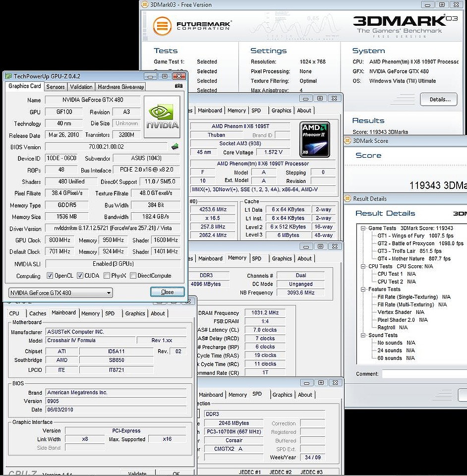467x476 pixels.
Task: Select the Pixel Shader 2.0 N/A row
Action: (402, 320)
